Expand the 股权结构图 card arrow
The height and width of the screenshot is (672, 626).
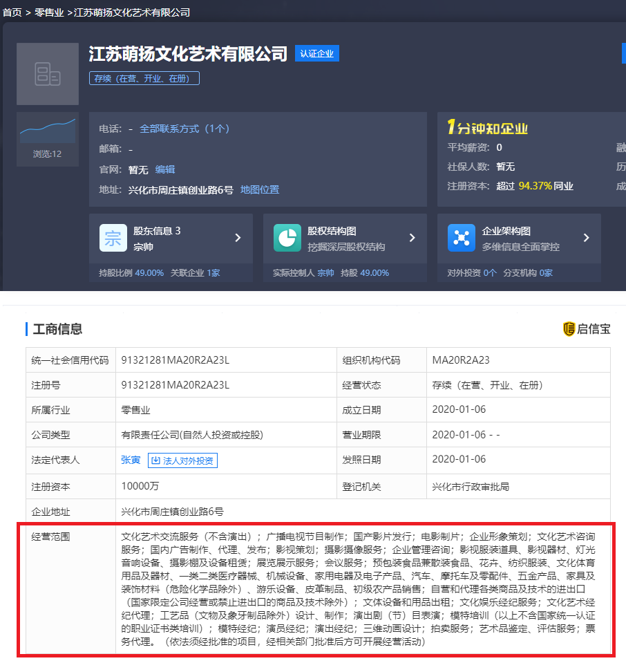tap(412, 238)
